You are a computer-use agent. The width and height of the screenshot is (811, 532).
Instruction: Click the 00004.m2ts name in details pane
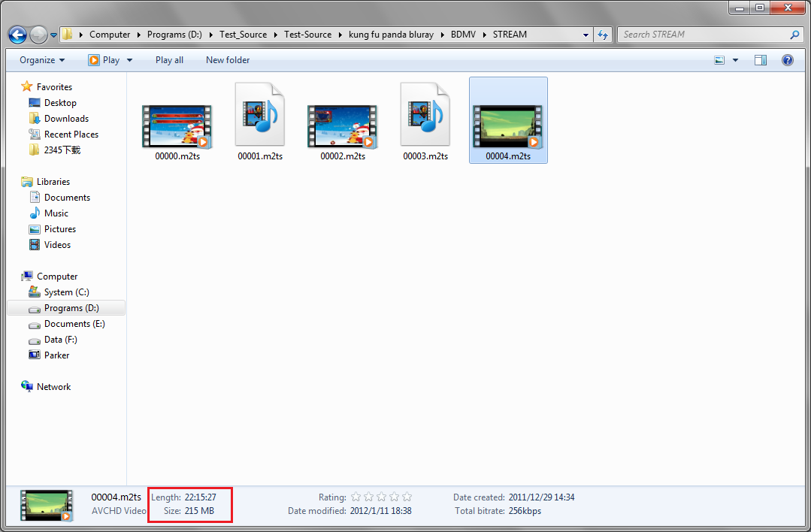point(117,497)
